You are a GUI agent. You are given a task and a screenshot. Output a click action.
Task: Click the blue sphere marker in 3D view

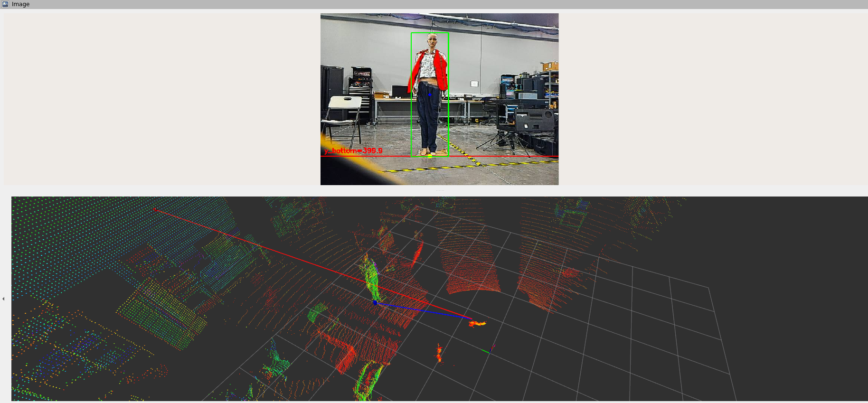375,302
